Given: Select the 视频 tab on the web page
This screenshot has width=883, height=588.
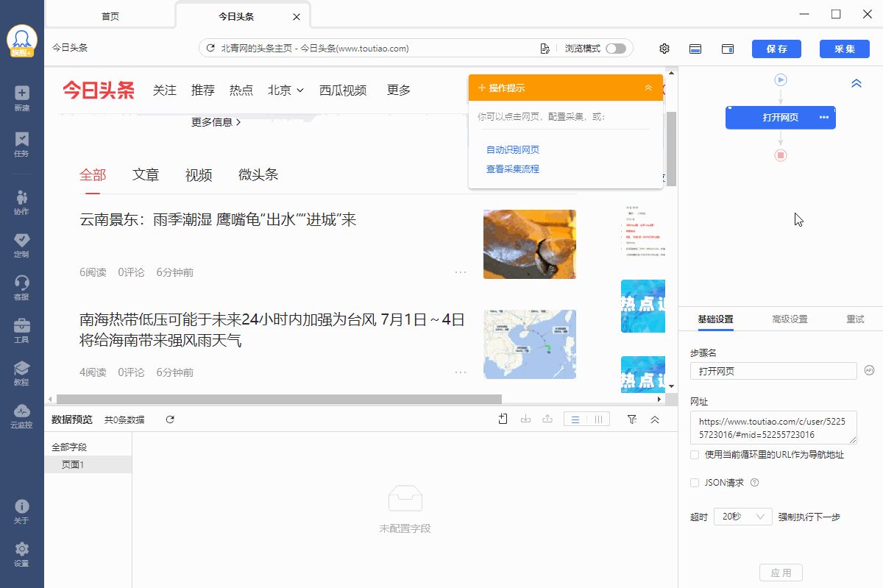Looking at the screenshot, I should pos(199,174).
